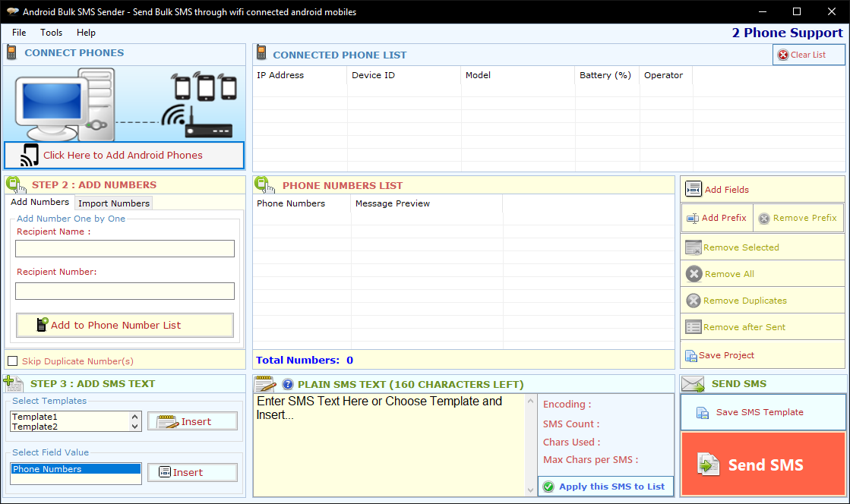Click the help question mark icon
The width and height of the screenshot is (850, 504).
[288, 384]
